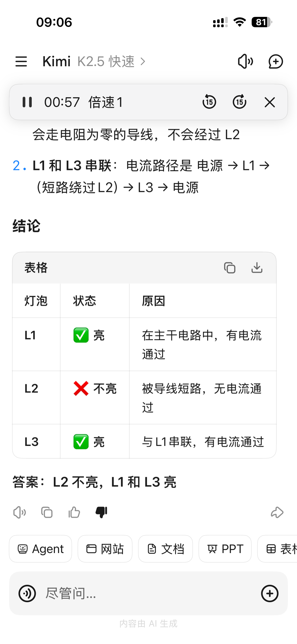Screen dimensions: 297x644
Task: Copy the answer message below the reply
Action: tap(47, 512)
